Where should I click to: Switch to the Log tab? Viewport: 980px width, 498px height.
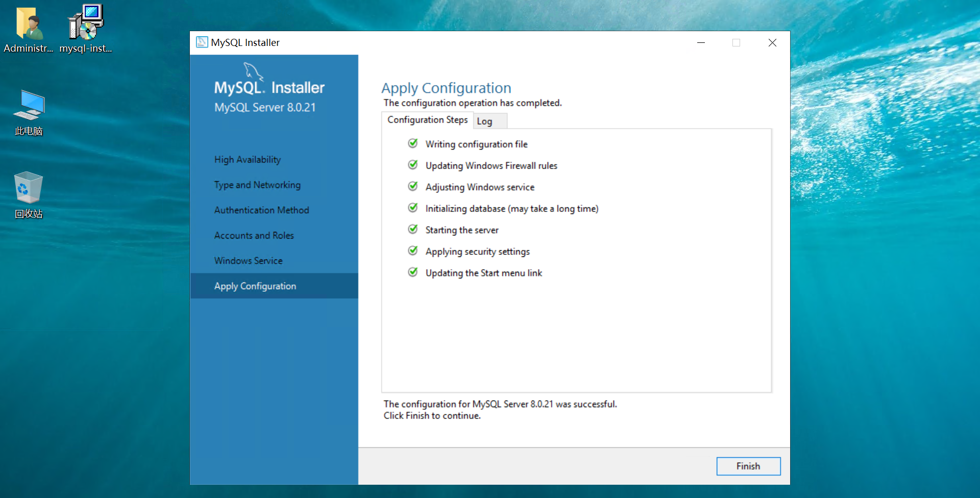[489, 121]
